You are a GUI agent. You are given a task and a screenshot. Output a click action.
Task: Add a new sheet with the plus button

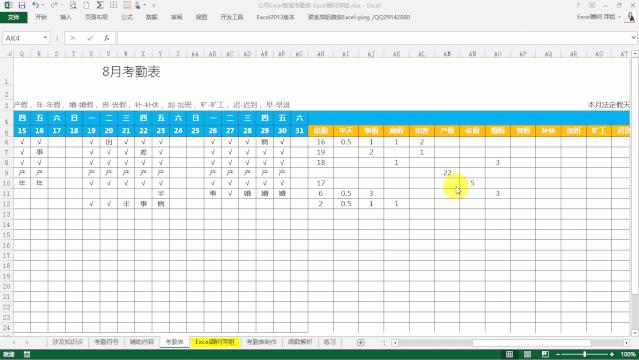360,342
